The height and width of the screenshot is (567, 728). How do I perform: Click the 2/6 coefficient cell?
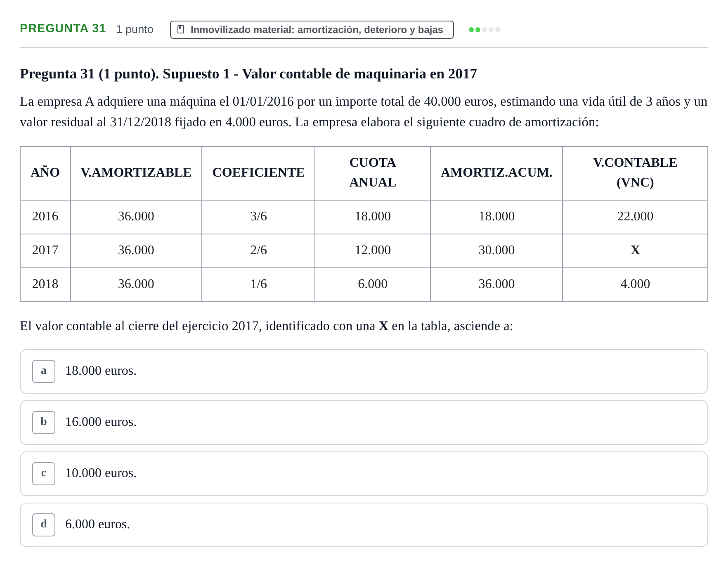(258, 250)
